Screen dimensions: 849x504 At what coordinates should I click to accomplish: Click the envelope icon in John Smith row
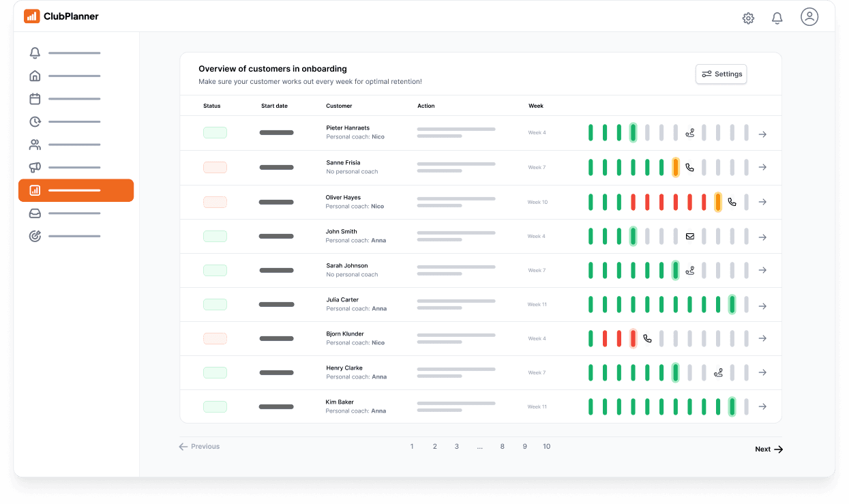(689, 237)
